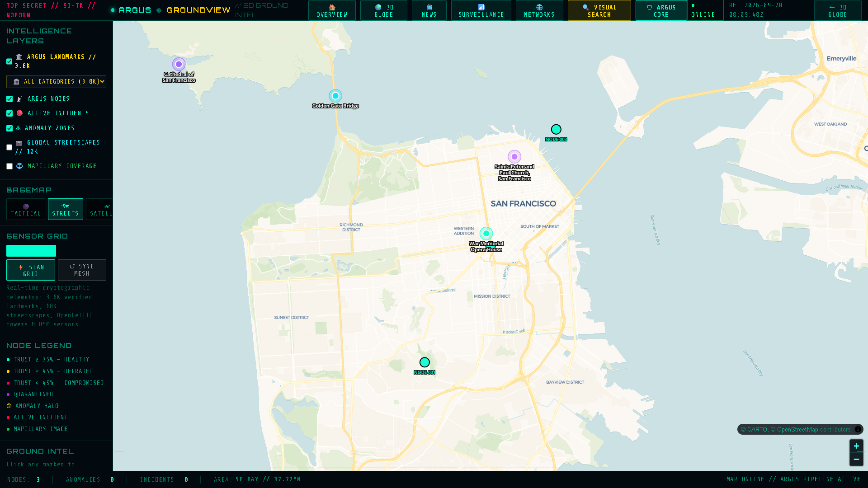Open the Surveillance tab

(x=481, y=10)
